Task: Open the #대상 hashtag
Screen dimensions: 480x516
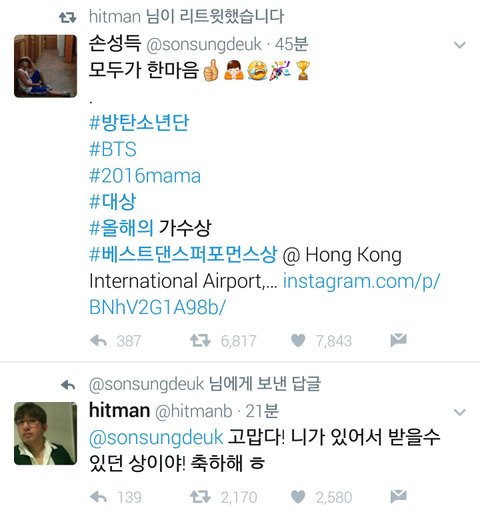Action: click(x=113, y=202)
